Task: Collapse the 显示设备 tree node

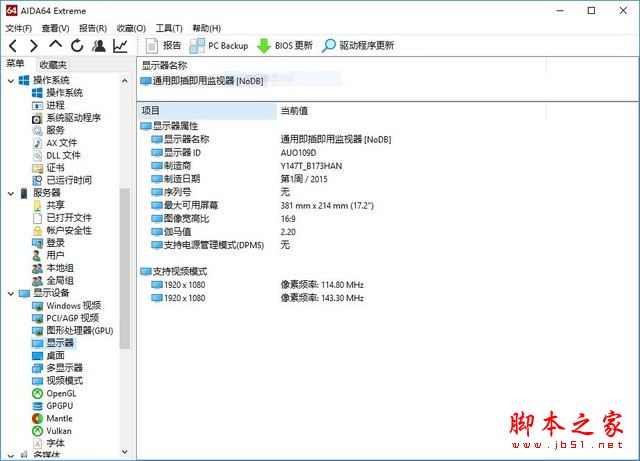Action: [x=11, y=293]
